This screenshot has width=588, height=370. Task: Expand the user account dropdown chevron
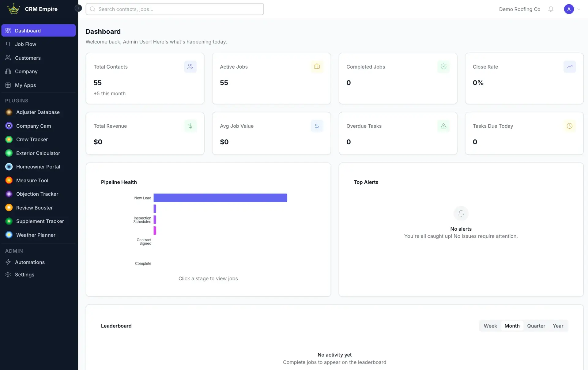point(579,9)
